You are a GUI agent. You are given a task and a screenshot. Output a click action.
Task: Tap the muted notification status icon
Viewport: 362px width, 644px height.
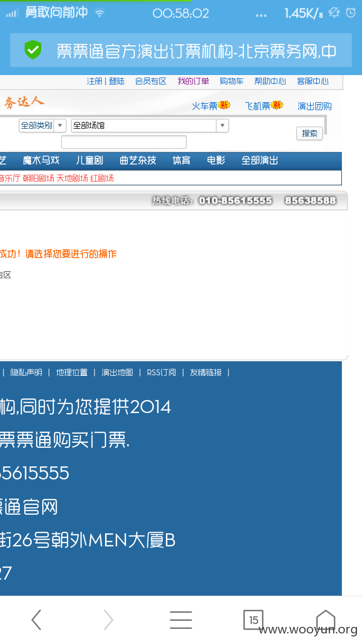point(333,13)
